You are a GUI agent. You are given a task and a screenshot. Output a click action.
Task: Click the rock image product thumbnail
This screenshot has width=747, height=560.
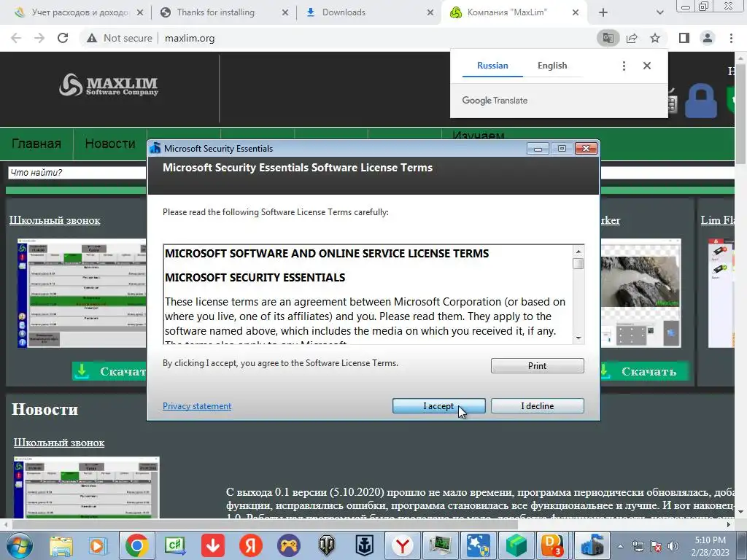click(640, 293)
